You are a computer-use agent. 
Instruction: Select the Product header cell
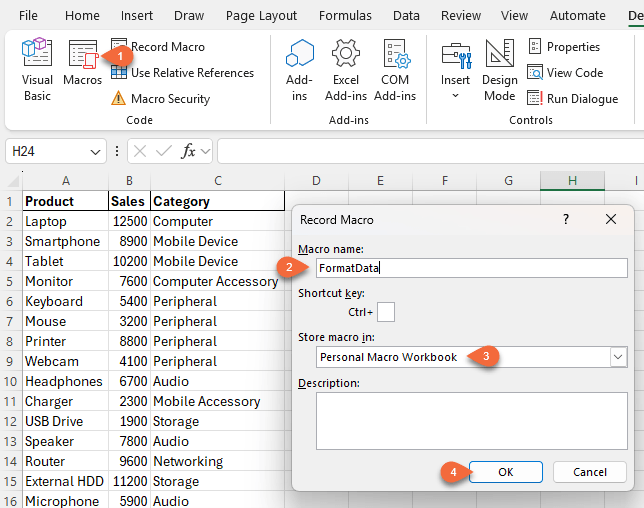(66, 201)
